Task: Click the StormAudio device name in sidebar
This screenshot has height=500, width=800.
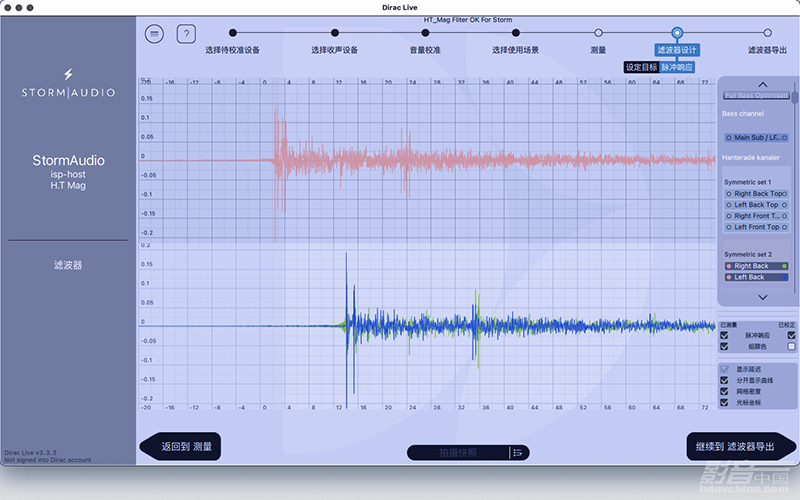Action: click(68, 160)
